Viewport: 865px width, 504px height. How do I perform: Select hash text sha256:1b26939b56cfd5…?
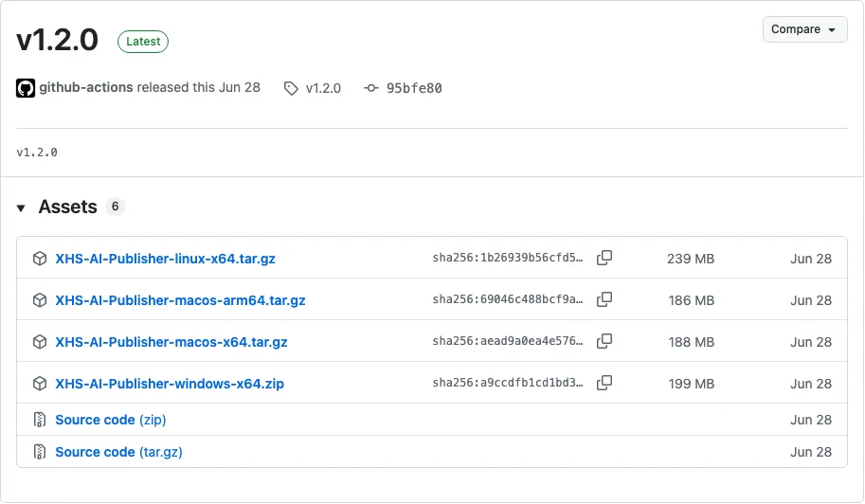pyautogui.click(x=508, y=258)
